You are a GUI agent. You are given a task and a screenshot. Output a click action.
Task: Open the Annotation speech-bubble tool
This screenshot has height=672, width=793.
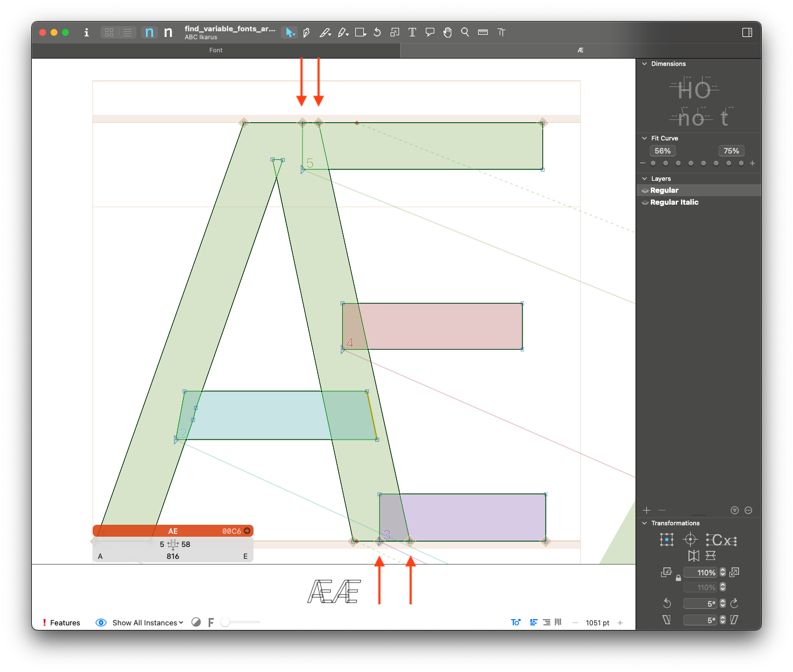click(x=430, y=32)
